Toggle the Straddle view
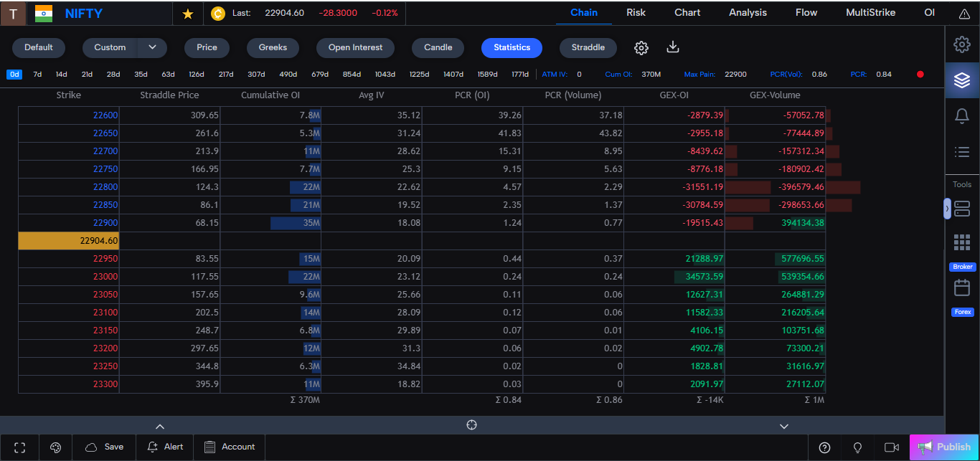The width and height of the screenshot is (980, 461). tap(588, 47)
